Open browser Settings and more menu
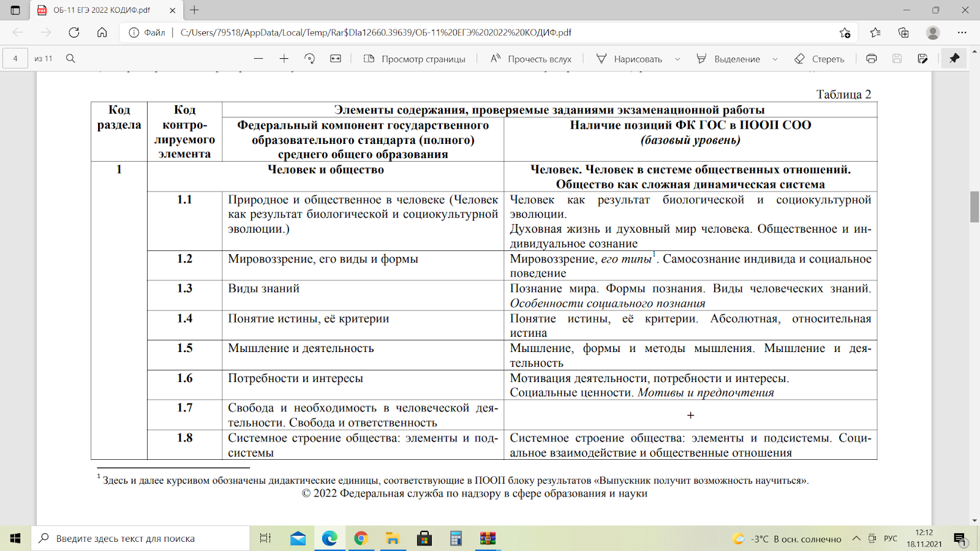Screen dimensions: 980x551 pos(962,32)
